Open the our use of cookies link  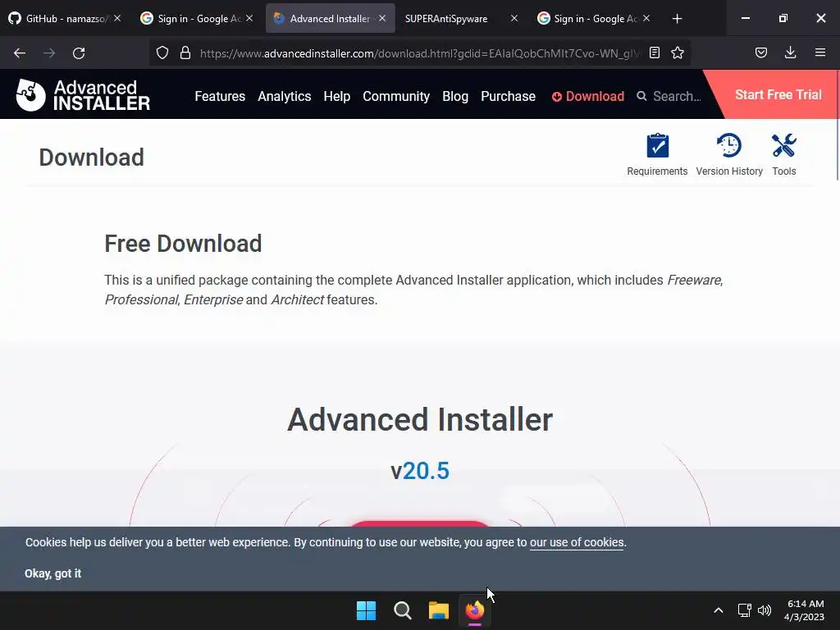[x=577, y=542]
